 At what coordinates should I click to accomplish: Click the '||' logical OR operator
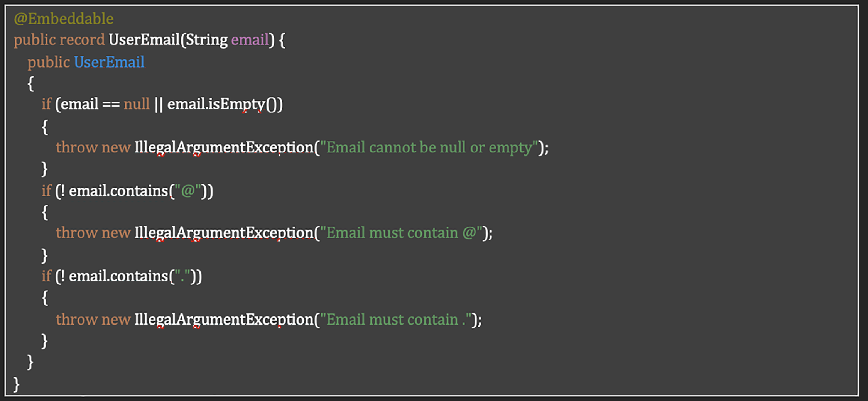(158, 104)
